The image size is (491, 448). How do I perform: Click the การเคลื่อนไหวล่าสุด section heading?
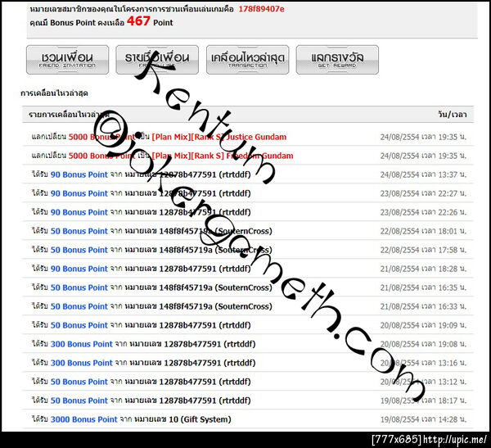point(54,93)
